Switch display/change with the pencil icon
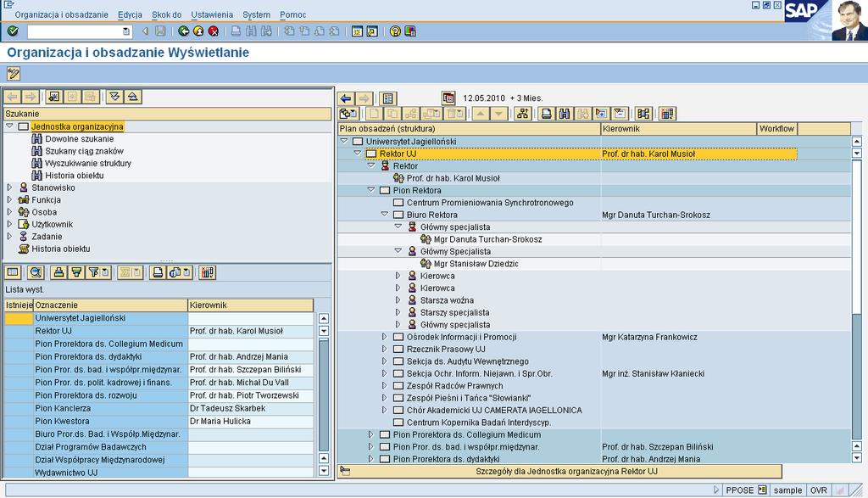The image size is (868, 498). [x=14, y=73]
